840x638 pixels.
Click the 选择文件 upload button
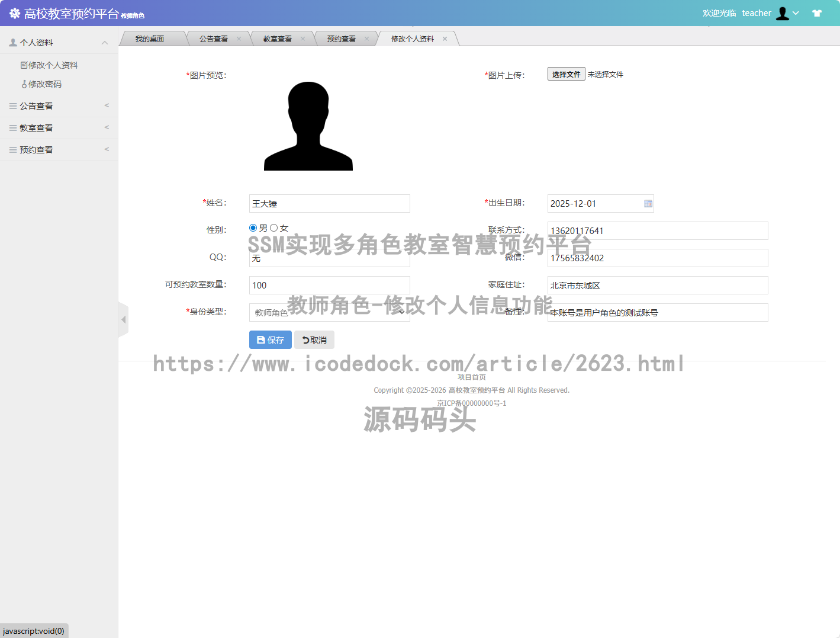point(565,73)
